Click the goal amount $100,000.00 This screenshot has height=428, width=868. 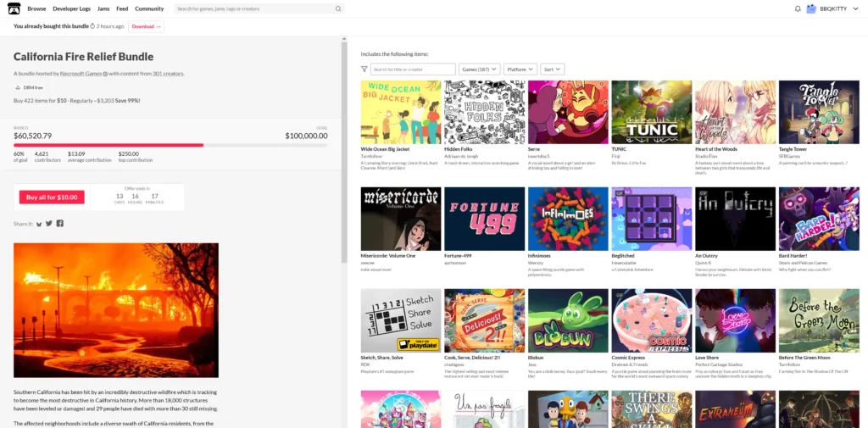click(306, 136)
